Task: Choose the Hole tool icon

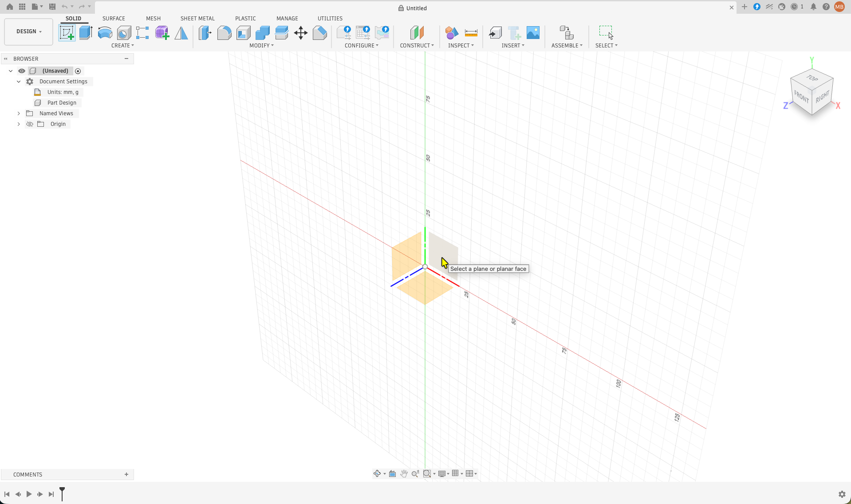Action: pyautogui.click(x=124, y=33)
